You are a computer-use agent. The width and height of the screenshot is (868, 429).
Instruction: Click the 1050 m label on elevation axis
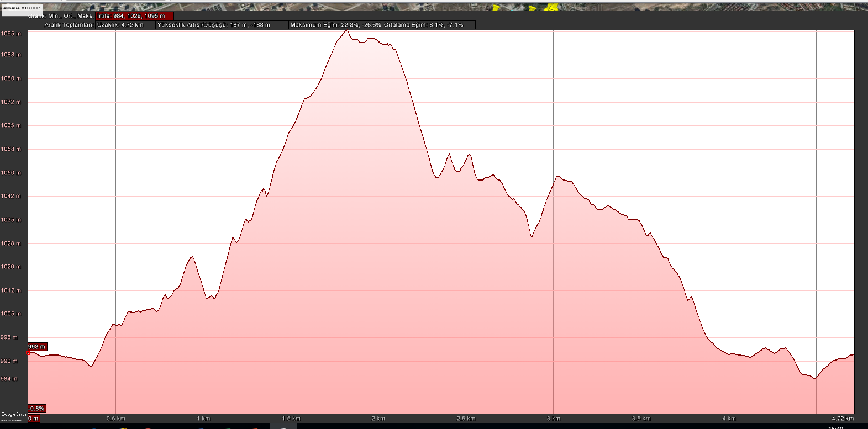point(11,173)
